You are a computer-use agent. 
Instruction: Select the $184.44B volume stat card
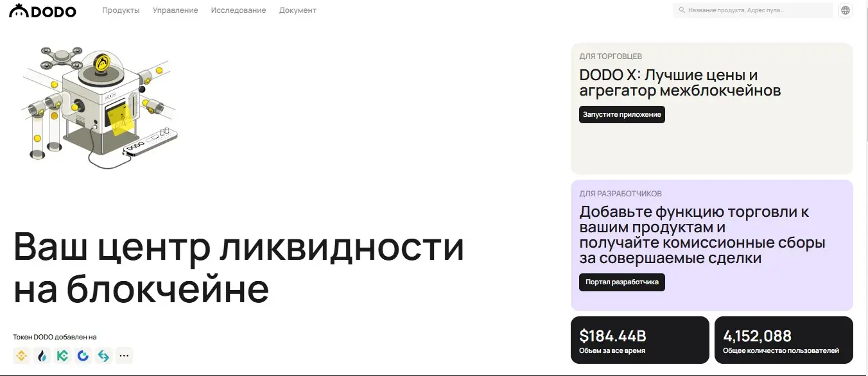click(639, 339)
